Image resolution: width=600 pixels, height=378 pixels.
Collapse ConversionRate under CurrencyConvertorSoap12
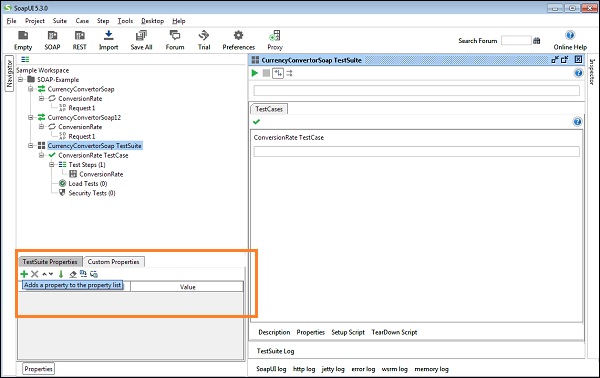click(x=41, y=127)
